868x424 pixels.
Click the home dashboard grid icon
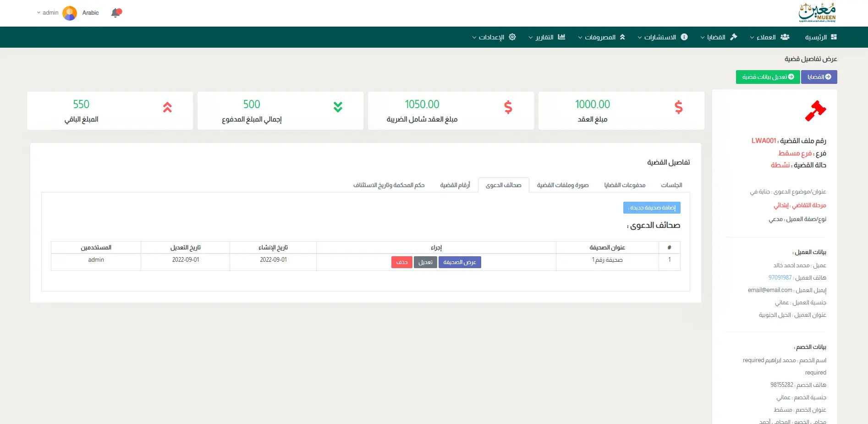[x=834, y=37]
